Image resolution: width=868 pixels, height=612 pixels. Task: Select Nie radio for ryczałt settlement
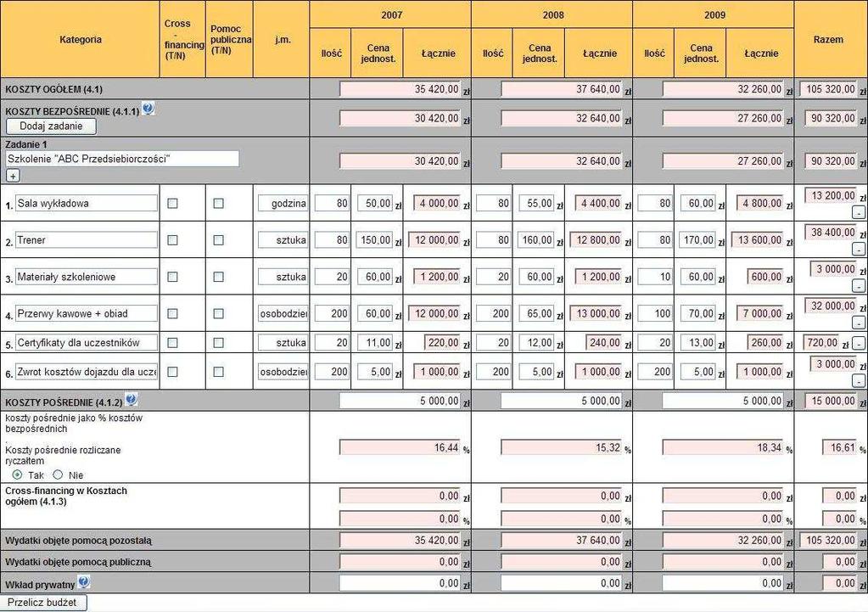point(59,474)
